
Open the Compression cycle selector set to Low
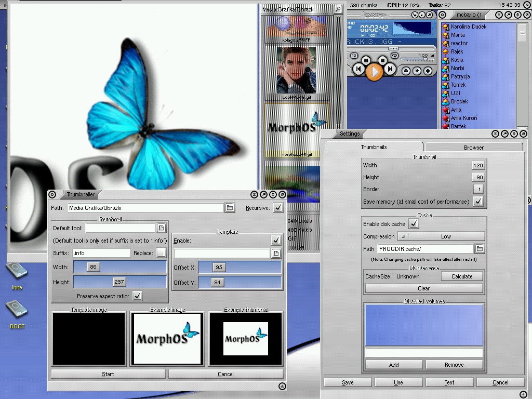click(441, 236)
